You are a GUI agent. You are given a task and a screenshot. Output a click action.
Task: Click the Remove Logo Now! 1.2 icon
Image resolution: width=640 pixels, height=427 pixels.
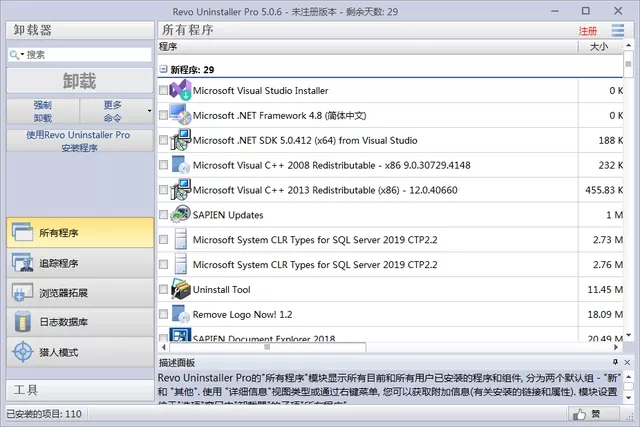180,314
